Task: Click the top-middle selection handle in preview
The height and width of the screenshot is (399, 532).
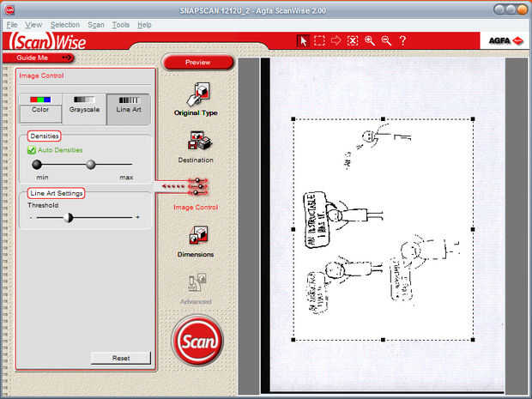Action: pyautogui.click(x=383, y=119)
